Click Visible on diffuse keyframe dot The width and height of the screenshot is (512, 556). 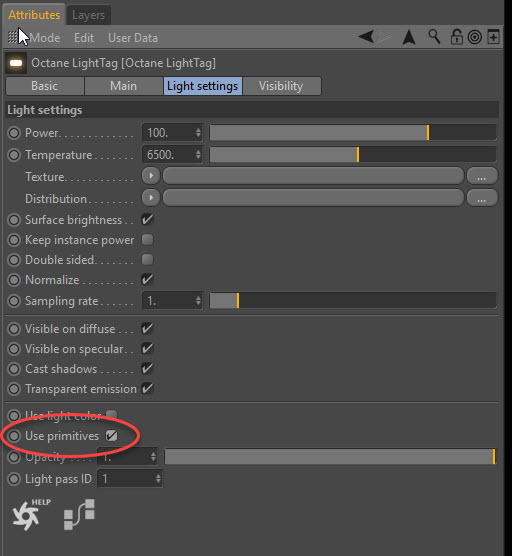(14, 329)
